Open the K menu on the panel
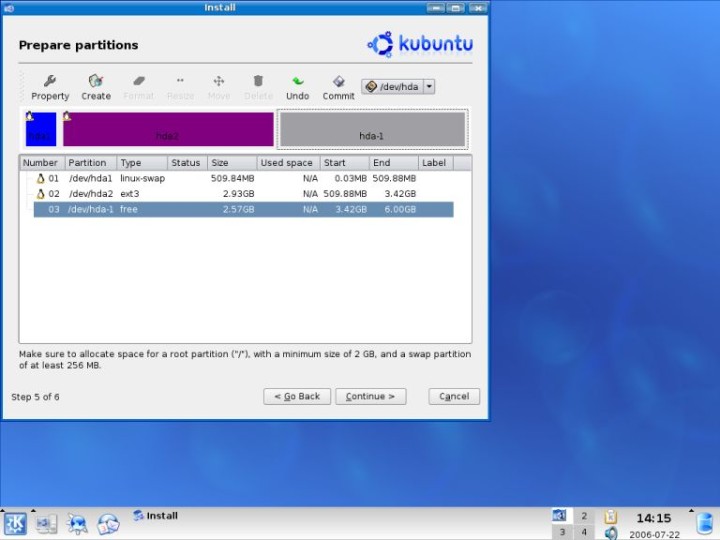This screenshot has width=720, height=540. (x=15, y=523)
